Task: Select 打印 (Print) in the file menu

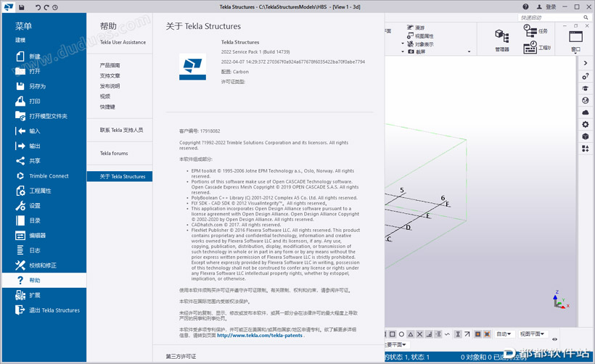Action: click(44, 102)
